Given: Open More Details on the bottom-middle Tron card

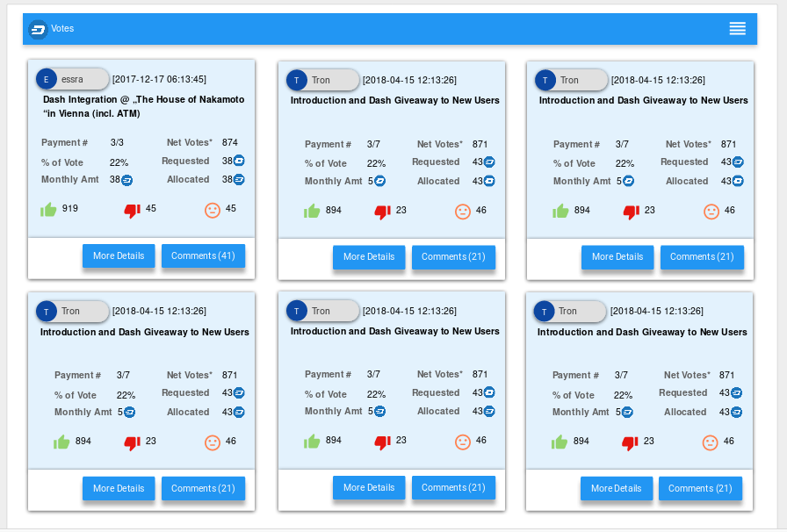Looking at the screenshot, I should pos(369,487).
